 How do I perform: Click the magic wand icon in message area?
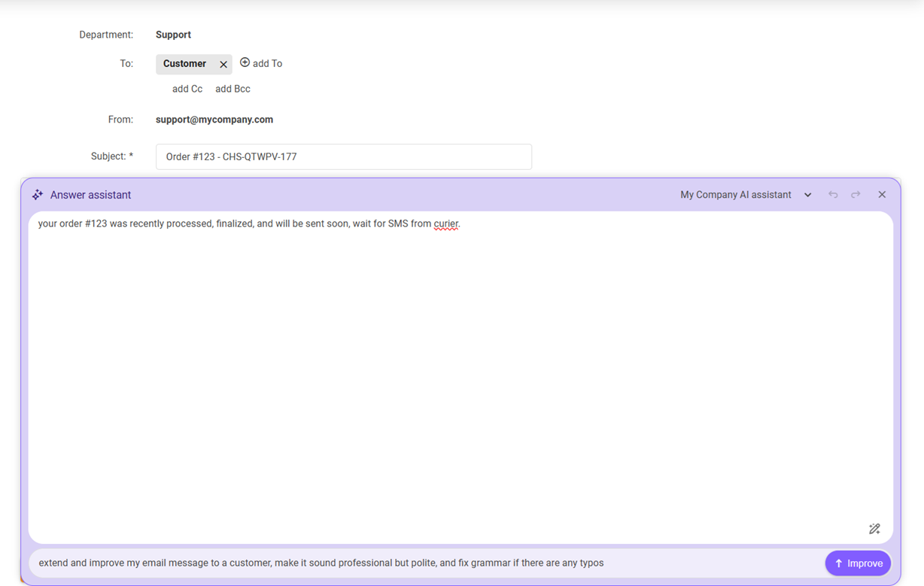[x=874, y=529]
